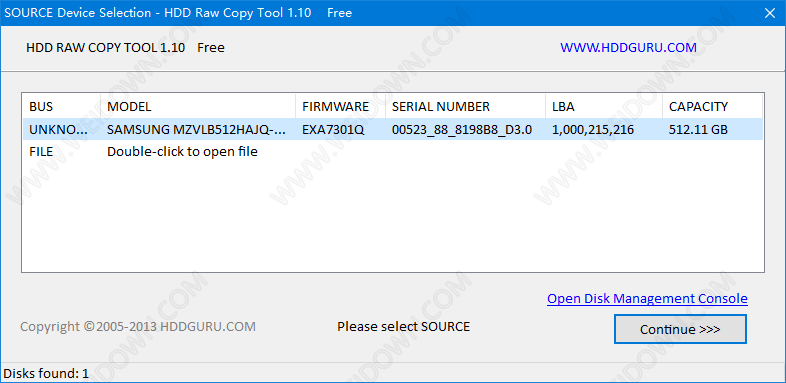The image size is (786, 383).
Task: Sort by the MODEL column header
Action: [x=198, y=106]
